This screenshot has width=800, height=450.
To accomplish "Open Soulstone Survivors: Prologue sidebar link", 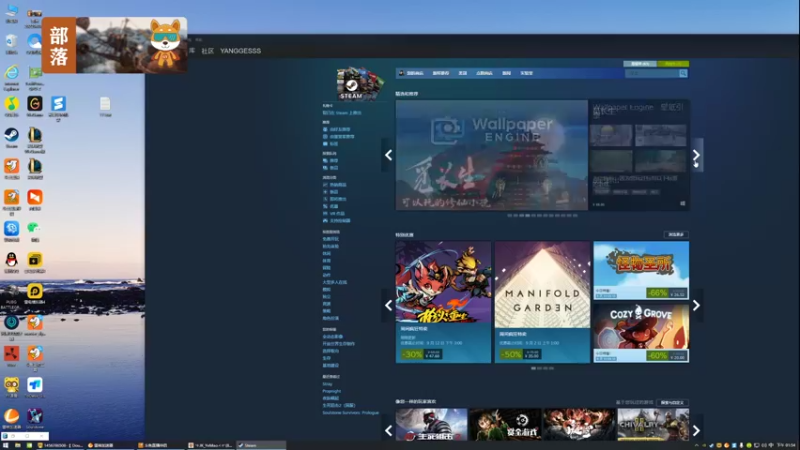I will tap(351, 412).
